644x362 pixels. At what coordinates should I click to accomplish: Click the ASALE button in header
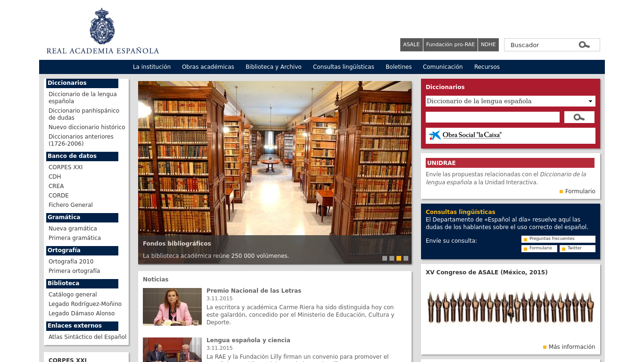(411, 45)
